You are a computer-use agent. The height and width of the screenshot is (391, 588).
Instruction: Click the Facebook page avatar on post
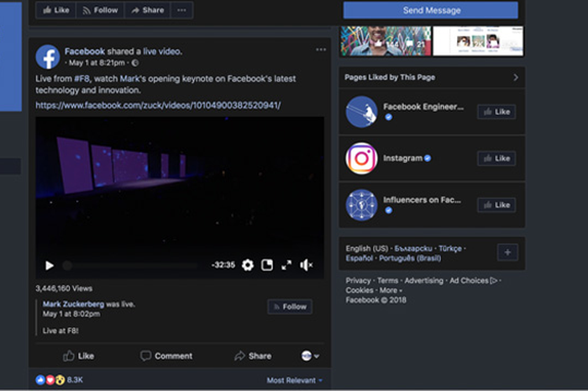tap(48, 57)
